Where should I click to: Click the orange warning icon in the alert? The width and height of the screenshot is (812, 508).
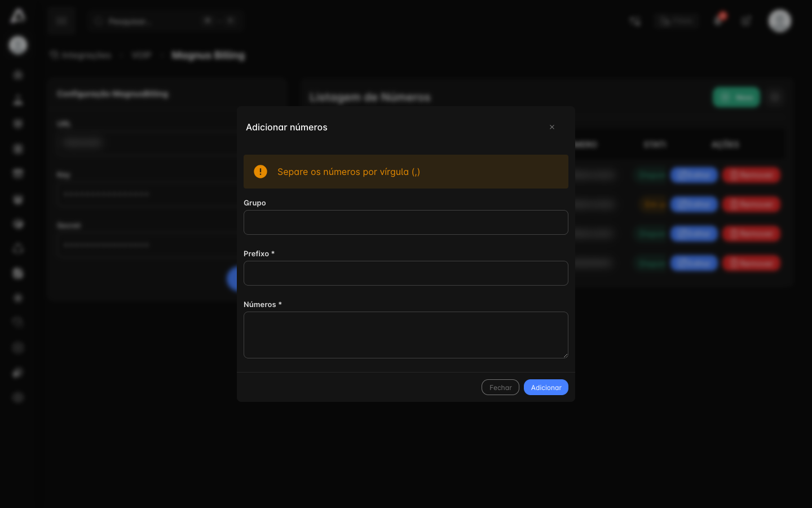click(261, 172)
